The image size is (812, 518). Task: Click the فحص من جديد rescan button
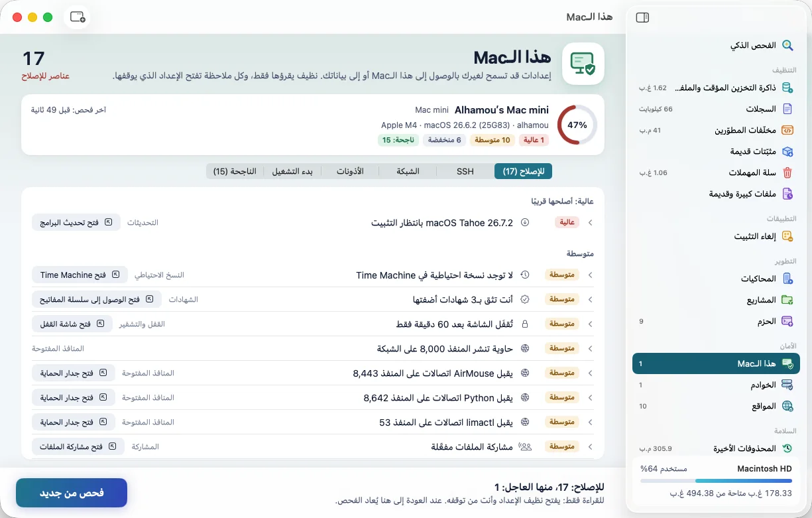click(x=72, y=493)
